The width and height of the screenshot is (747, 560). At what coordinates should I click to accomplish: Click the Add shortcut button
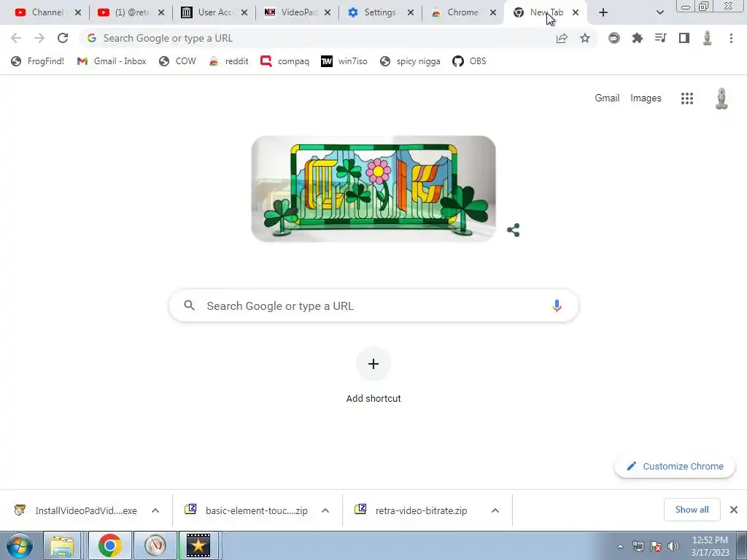point(373,376)
